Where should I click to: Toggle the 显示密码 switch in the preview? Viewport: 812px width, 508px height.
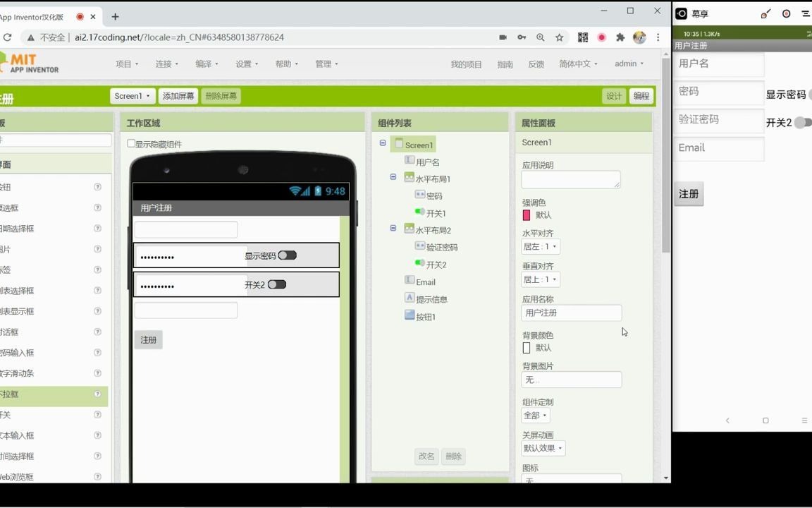coord(287,255)
